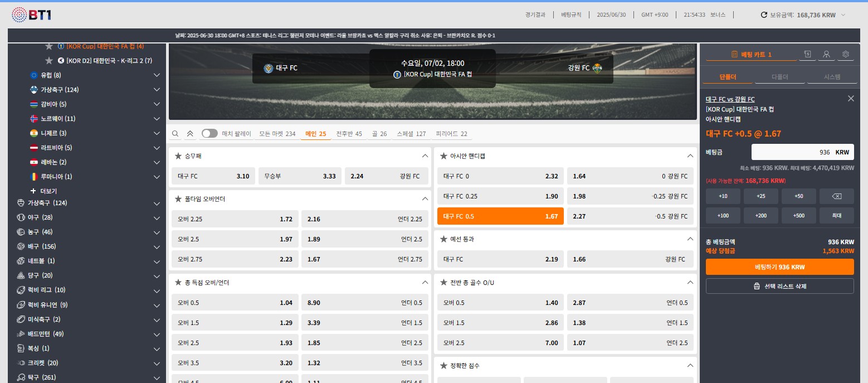Deselect the highlighted 대구 FC 0.5 odds
The width and height of the screenshot is (868, 383).
click(x=500, y=216)
